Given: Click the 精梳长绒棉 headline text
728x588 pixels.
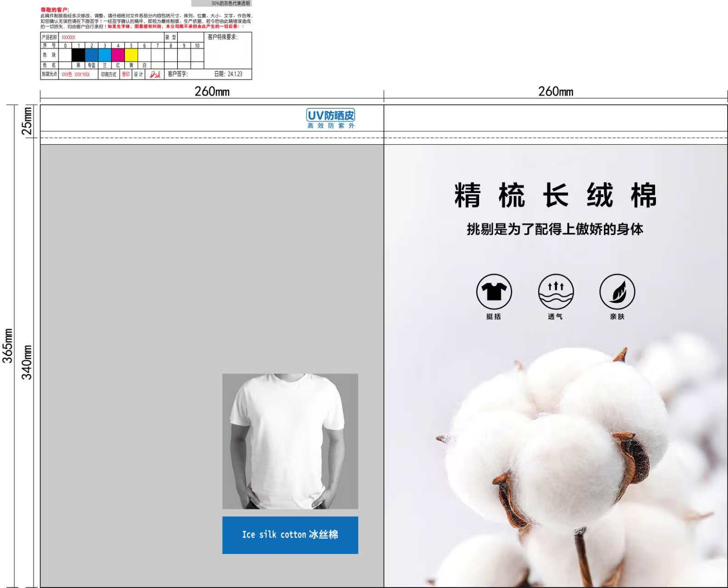Looking at the screenshot, I should point(555,195).
